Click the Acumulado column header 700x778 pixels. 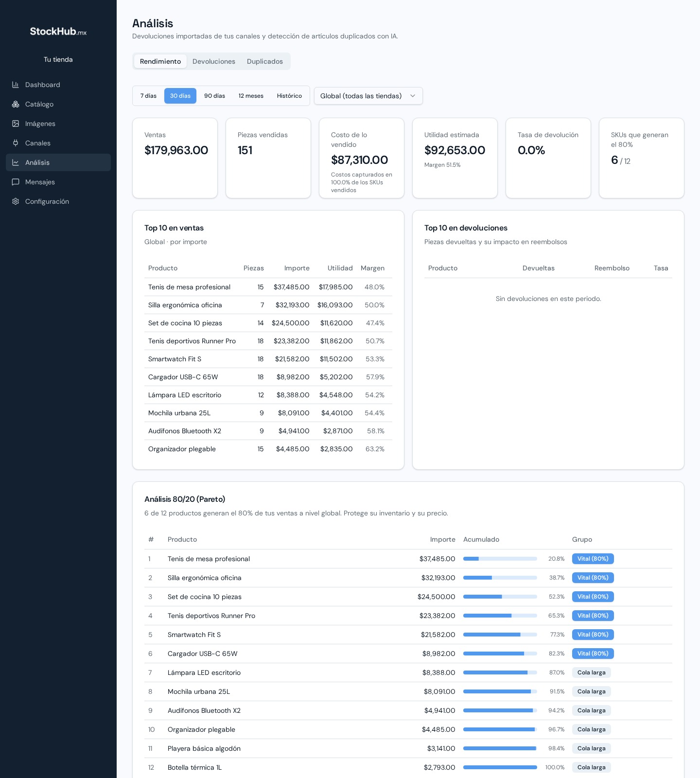click(481, 539)
